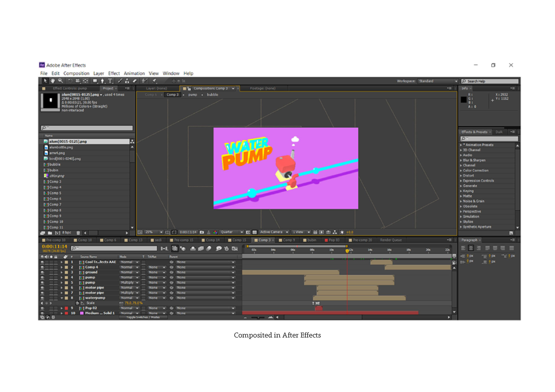Select the Horizontal Type tool
The height and width of the screenshot is (392, 555).
coord(110,81)
